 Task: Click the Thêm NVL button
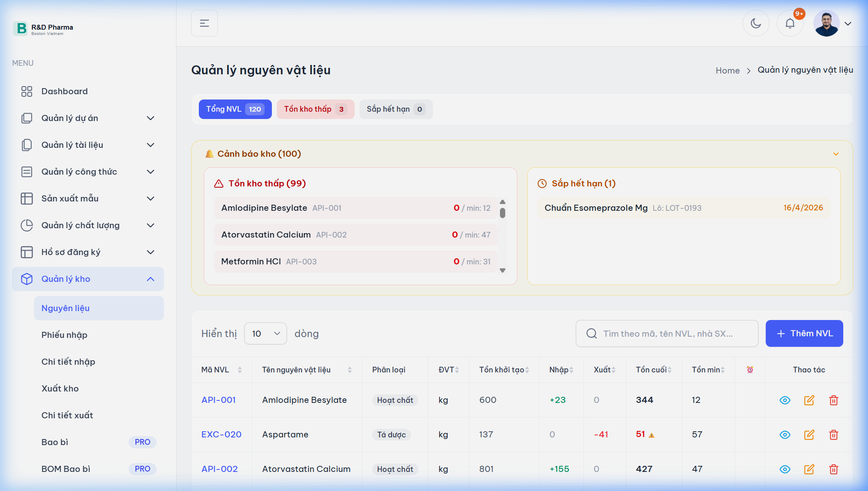pos(804,333)
